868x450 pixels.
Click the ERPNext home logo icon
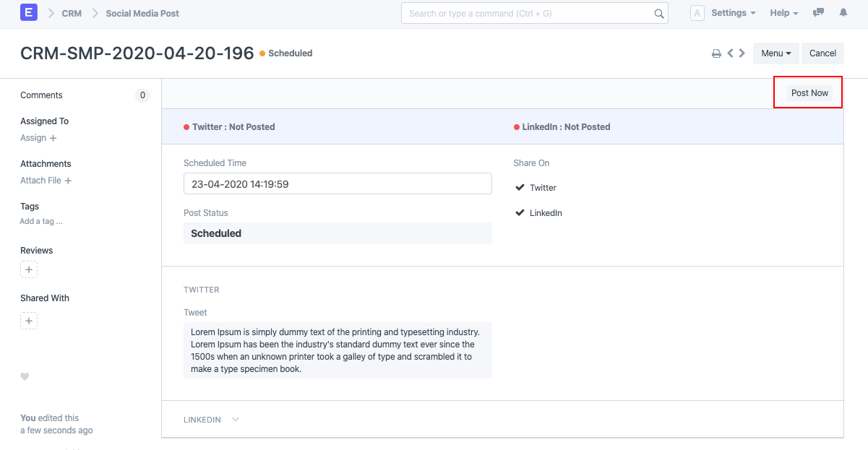click(29, 13)
